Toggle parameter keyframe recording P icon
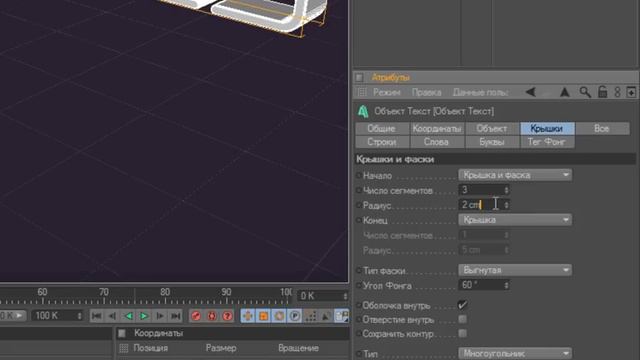The image size is (640, 360). pyautogui.click(x=295, y=316)
